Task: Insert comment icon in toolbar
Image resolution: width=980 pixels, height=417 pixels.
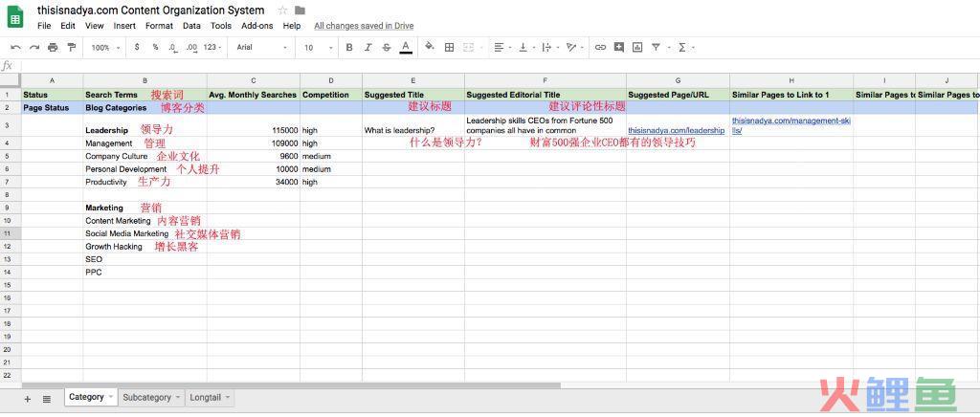Action: (619, 48)
